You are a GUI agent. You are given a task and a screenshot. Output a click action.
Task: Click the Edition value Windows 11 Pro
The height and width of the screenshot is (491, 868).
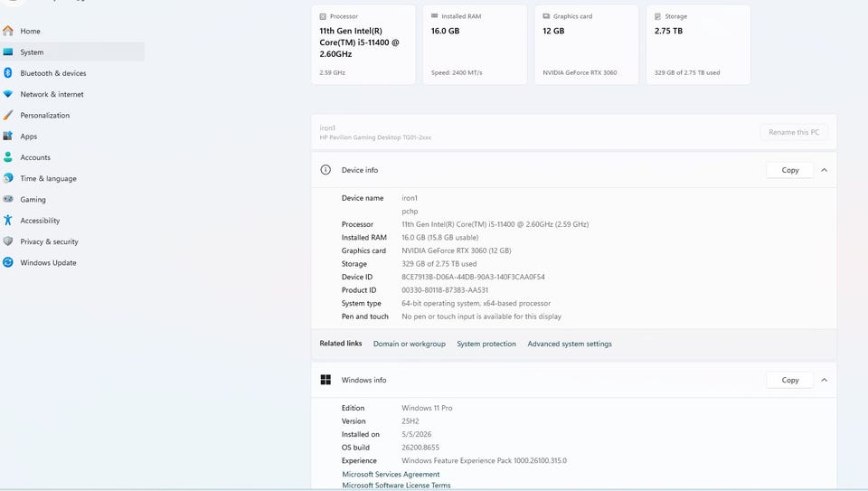click(x=427, y=408)
